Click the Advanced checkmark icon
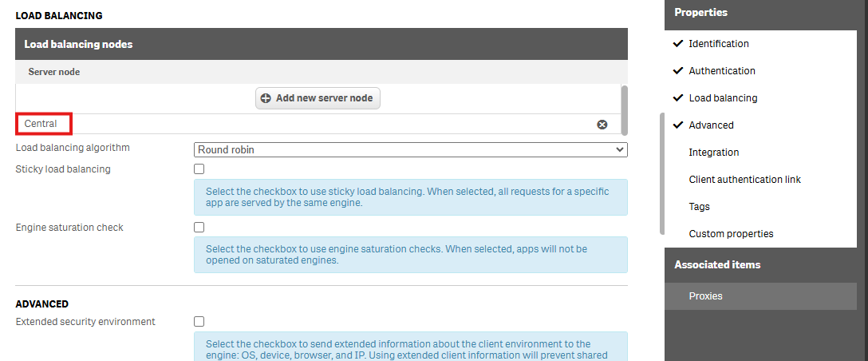The image size is (868, 361). pos(678,125)
